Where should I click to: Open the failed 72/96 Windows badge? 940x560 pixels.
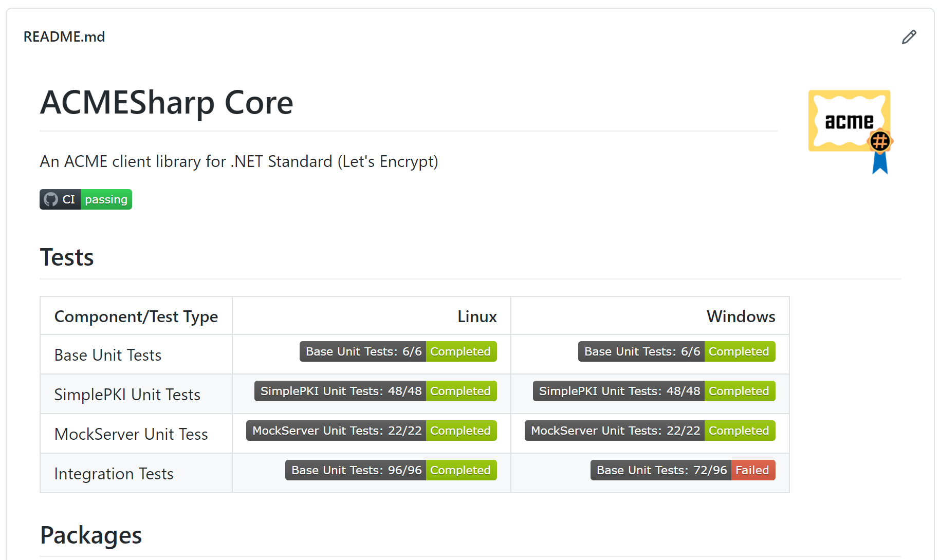pyautogui.click(x=683, y=470)
